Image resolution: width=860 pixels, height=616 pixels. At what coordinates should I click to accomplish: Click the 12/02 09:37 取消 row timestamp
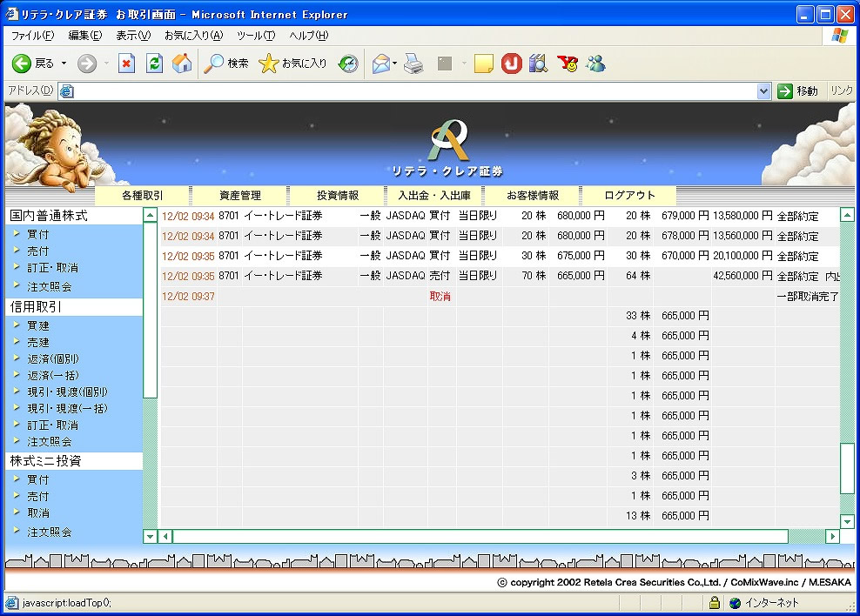point(188,297)
